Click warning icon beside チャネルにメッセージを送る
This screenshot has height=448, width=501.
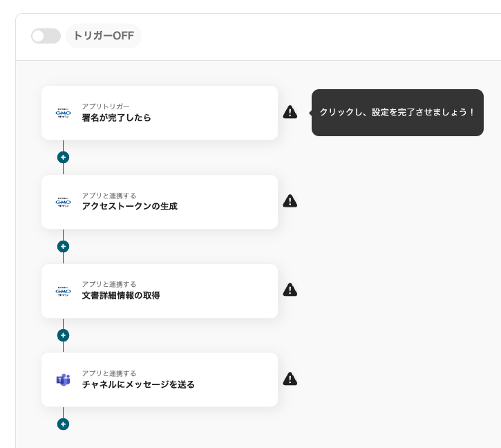tap(290, 379)
